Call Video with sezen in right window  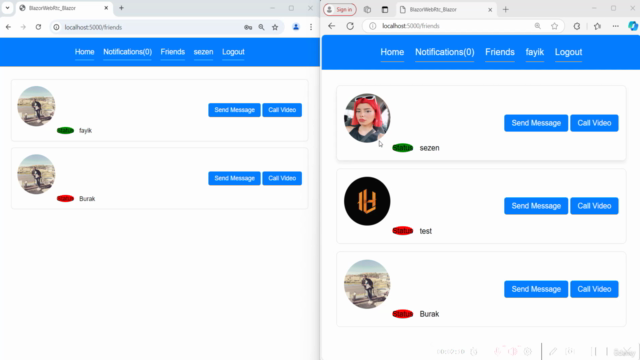(594, 123)
